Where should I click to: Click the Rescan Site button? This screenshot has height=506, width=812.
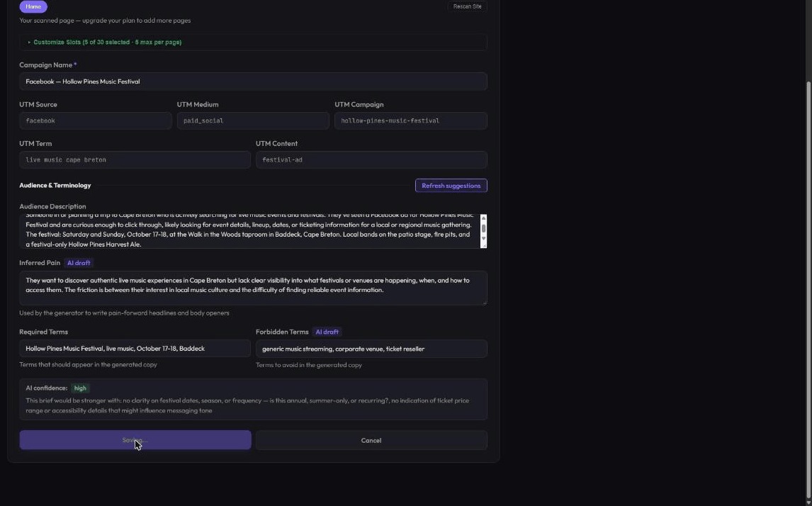pyautogui.click(x=467, y=7)
